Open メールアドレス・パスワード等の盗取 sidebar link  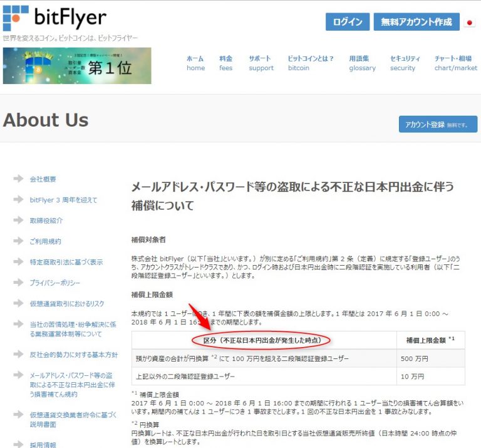[73, 385]
